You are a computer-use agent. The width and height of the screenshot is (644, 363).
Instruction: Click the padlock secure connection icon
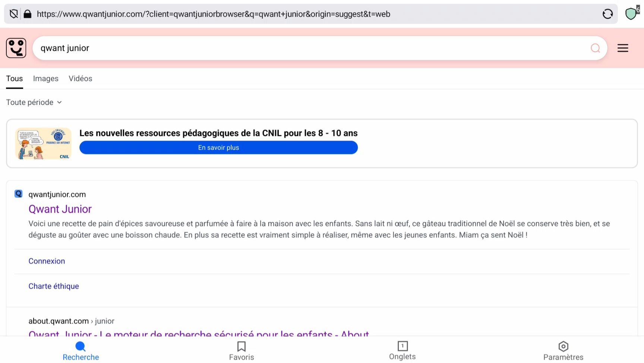[x=28, y=14]
